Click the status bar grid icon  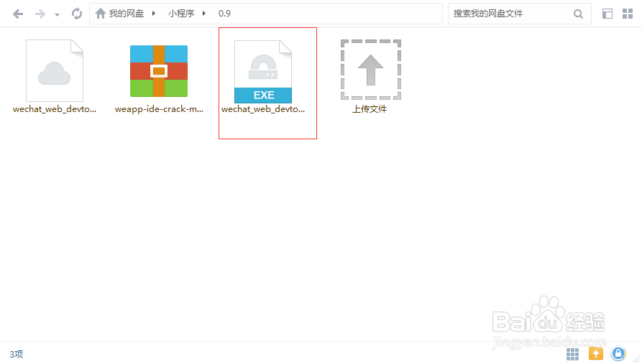(x=572, y=354)
